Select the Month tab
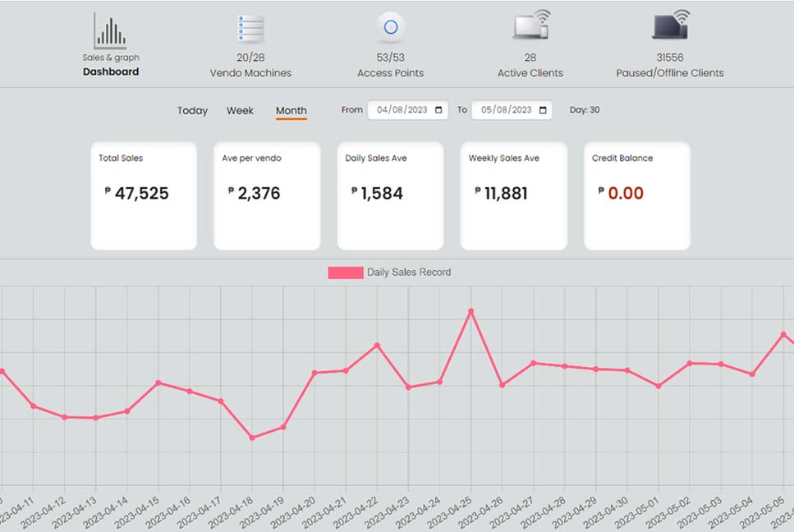The height and width of the screenshot is (532, 794). click(291, 111)
